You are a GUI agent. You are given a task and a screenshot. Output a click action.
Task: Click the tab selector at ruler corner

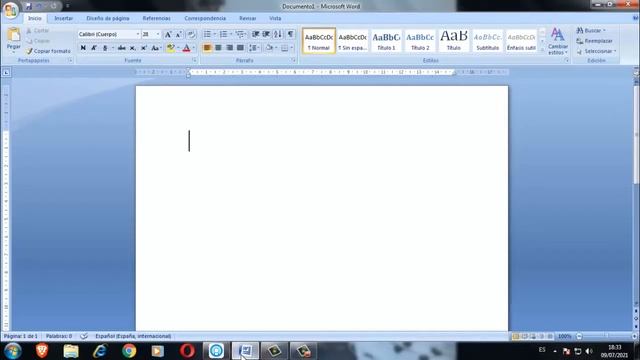[6, 73]
